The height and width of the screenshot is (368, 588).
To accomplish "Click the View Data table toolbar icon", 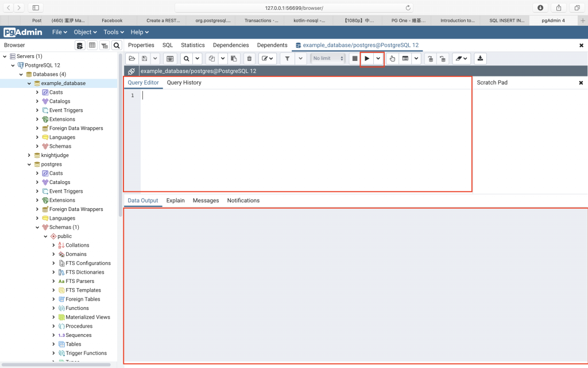I will point(170,59).
